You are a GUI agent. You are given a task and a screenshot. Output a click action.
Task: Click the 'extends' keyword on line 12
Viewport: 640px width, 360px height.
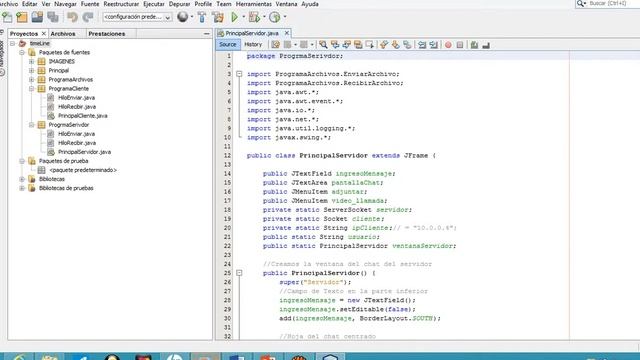pos(386,156)
